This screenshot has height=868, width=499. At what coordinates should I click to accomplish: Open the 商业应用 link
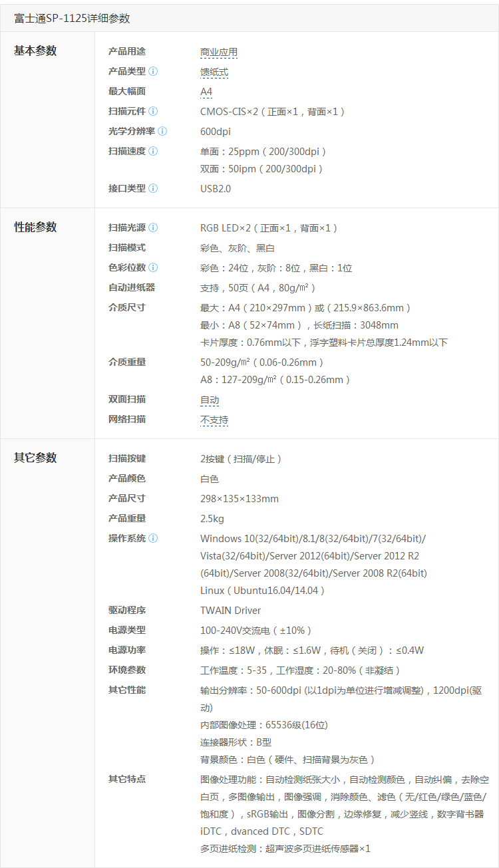click(219, 52)
